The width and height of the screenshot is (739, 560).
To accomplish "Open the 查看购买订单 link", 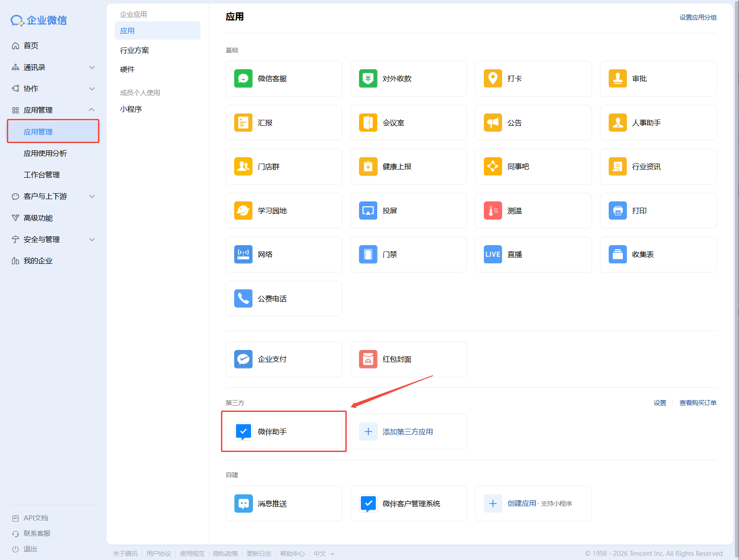I will (698, 403).
